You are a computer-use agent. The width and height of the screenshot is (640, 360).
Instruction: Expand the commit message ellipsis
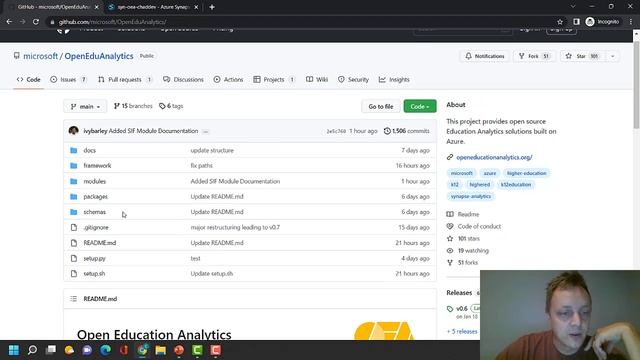[x=206, y=131]
